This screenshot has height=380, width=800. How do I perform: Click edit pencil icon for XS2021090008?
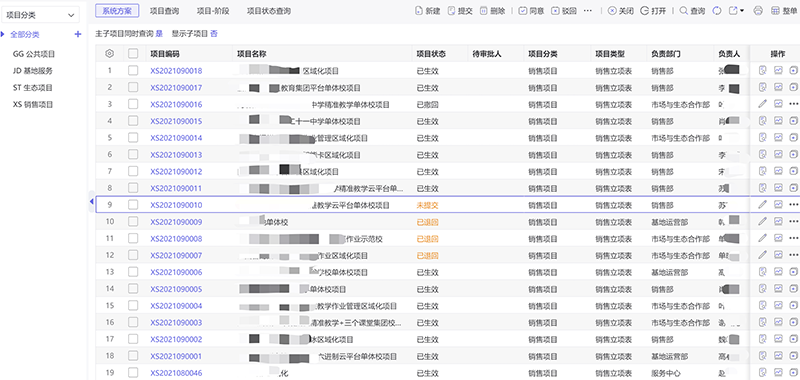[x=762, y=238]
